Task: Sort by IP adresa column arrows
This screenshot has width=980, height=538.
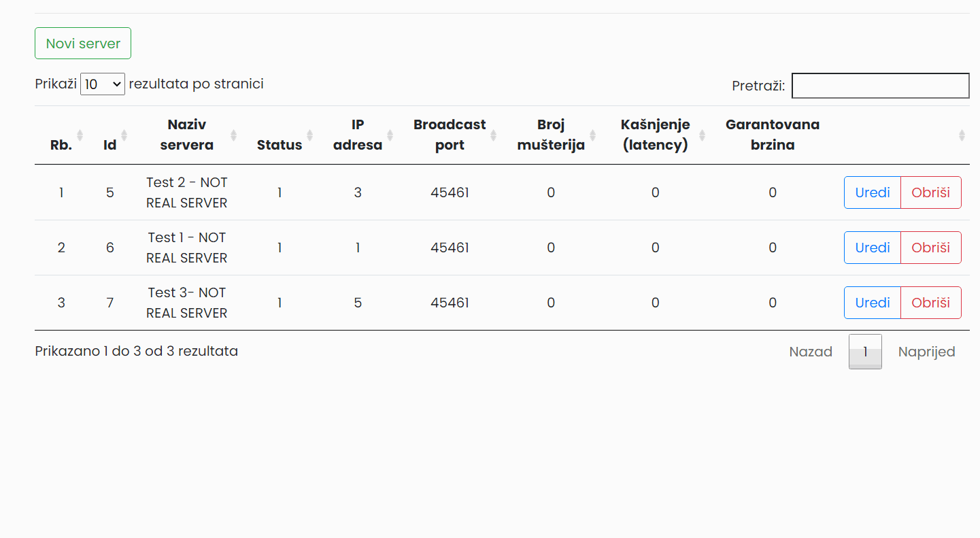Action: point(390,135)
